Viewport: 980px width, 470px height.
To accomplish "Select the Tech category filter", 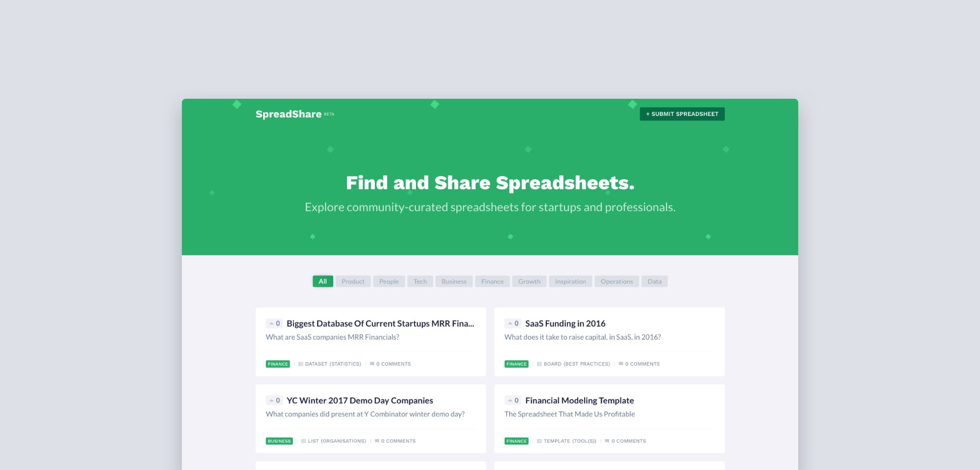I will pyautogui.click(x=420, y=282).
